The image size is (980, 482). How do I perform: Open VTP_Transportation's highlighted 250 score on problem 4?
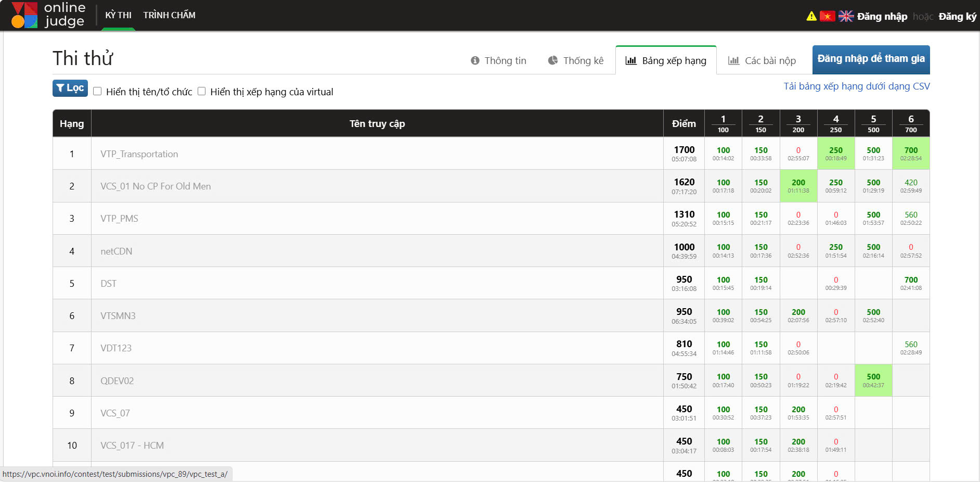[836, 154]
